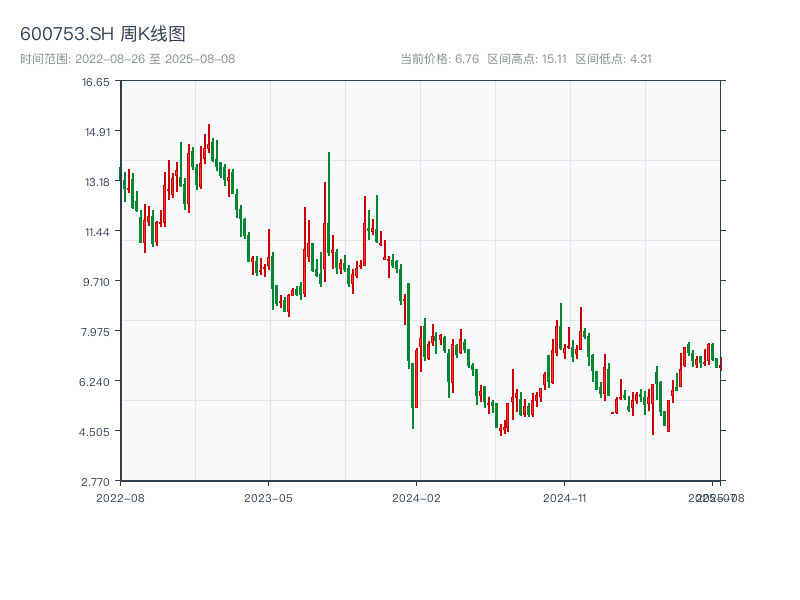Click the y-axis value 9.710
The width and height of the screenshot is (800, 600).
pyautogui.click(x=96, y=282)
